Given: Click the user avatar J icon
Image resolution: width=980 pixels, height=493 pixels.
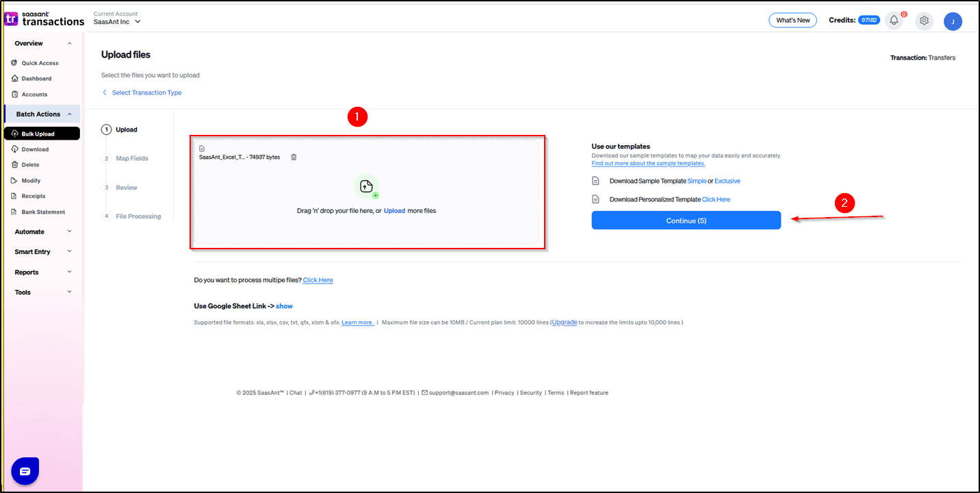Looking at the screenshot, I should click(953, 21).
